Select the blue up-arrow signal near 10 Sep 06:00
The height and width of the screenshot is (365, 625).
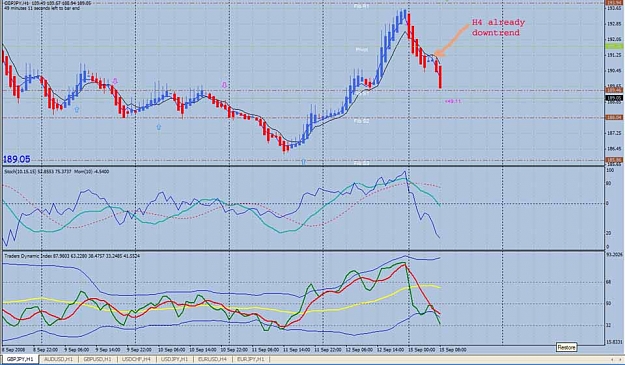[x=159, y=127]
